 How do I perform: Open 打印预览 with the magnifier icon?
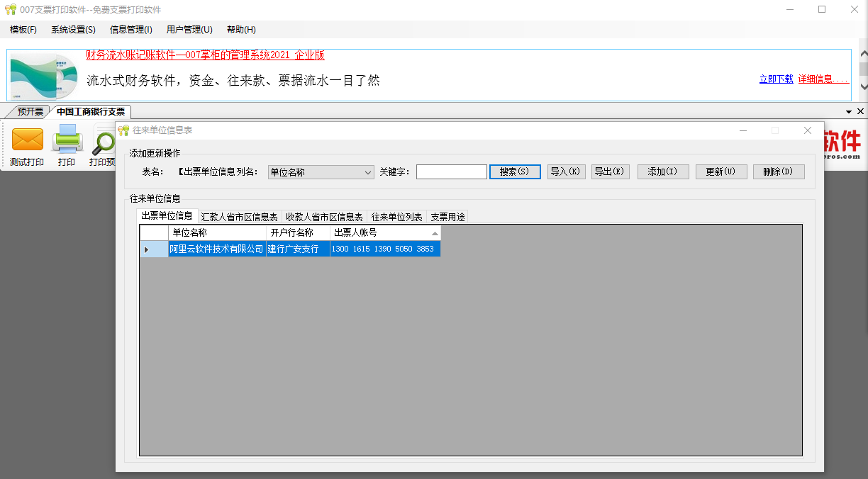pos(104,140)
